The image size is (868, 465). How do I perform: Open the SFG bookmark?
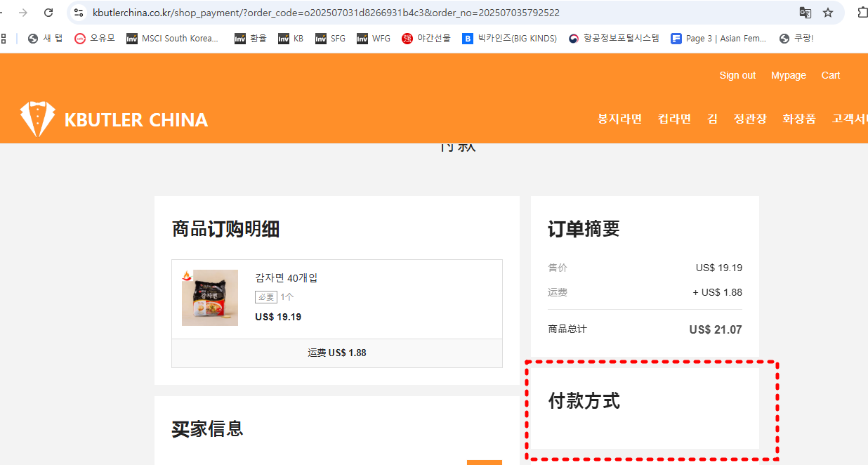(330, 39)
